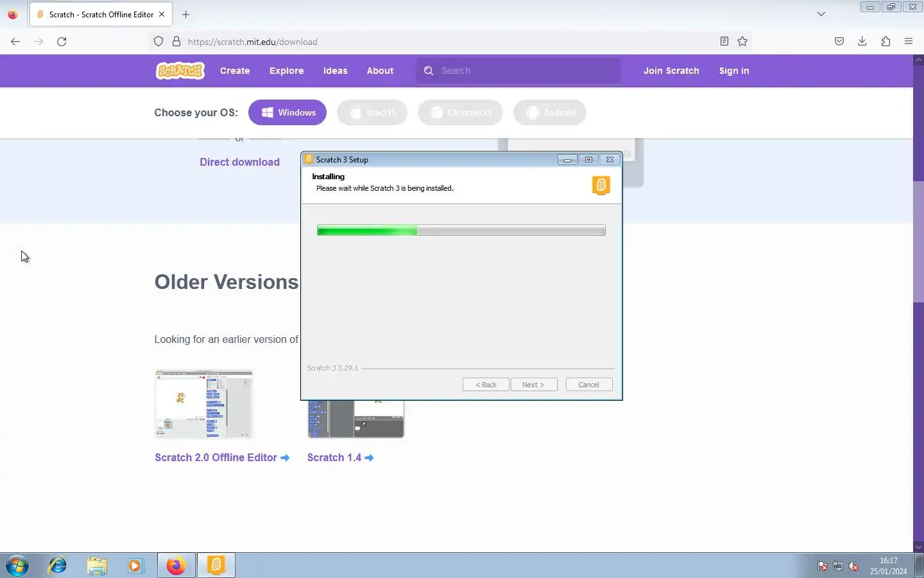924x578 pixels.
Task: Close the Scratch Offline Editor tab
Action: tap(162, 14)
